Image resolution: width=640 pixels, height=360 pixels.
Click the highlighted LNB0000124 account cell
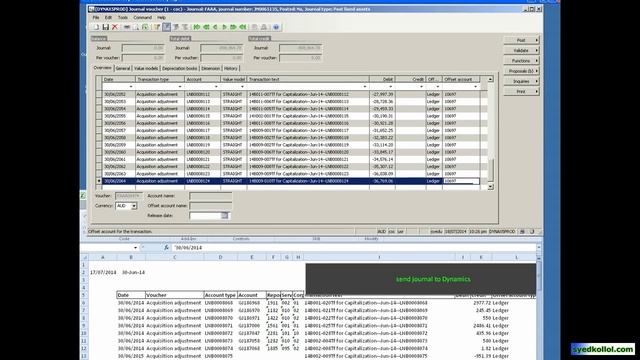[x=202, y=181]
